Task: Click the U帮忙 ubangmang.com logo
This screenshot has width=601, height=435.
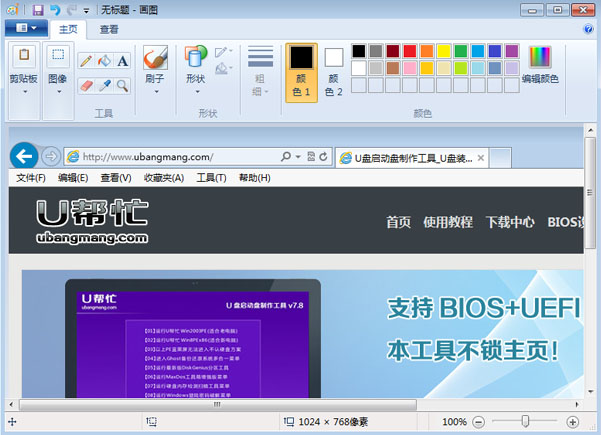Action: pyautogui.click(x=92, y=222)
